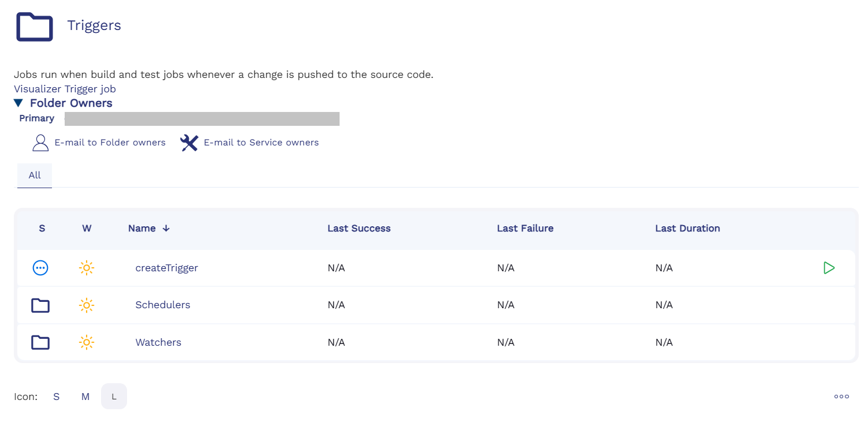Click the Triggers folder icon in header

coord(35,27)
